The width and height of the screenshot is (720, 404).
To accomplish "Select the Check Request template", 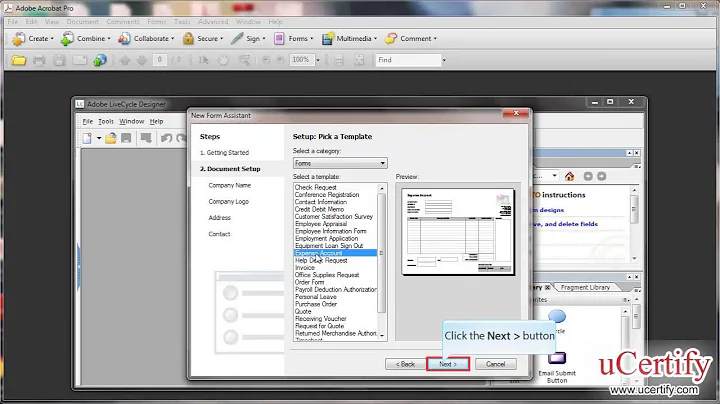I will (315, 187).
